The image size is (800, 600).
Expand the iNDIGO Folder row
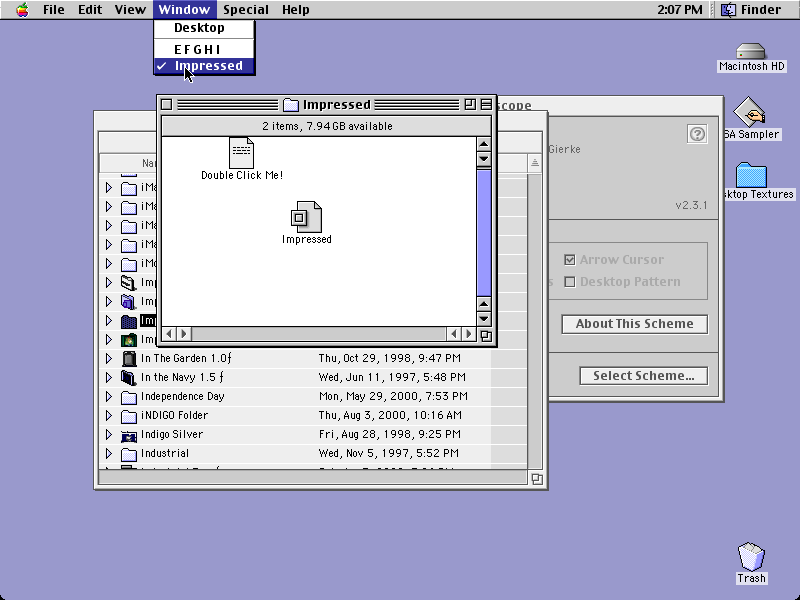(x=109, y=415)
